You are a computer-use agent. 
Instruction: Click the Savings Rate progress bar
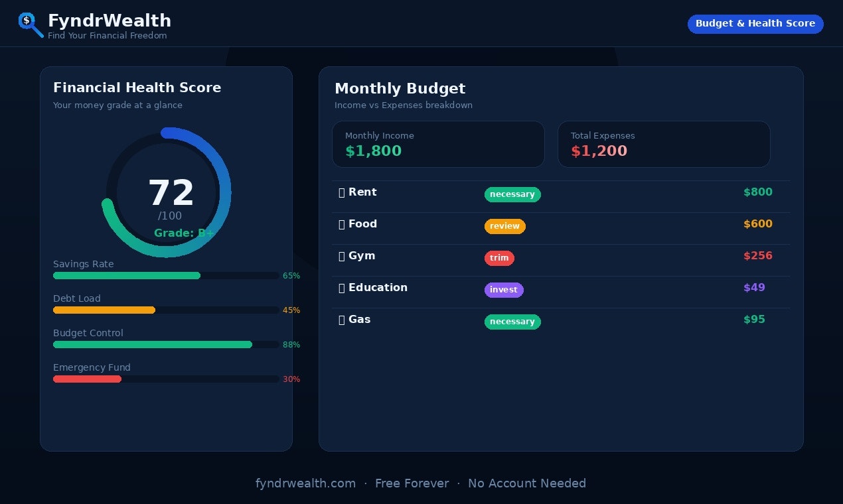166,276
